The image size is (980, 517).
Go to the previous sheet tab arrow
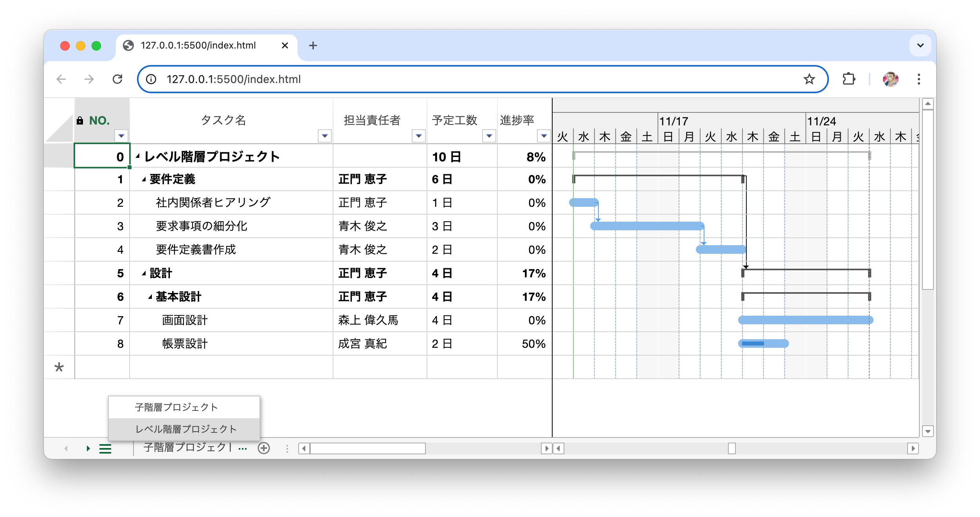click(x=66, y=448)
